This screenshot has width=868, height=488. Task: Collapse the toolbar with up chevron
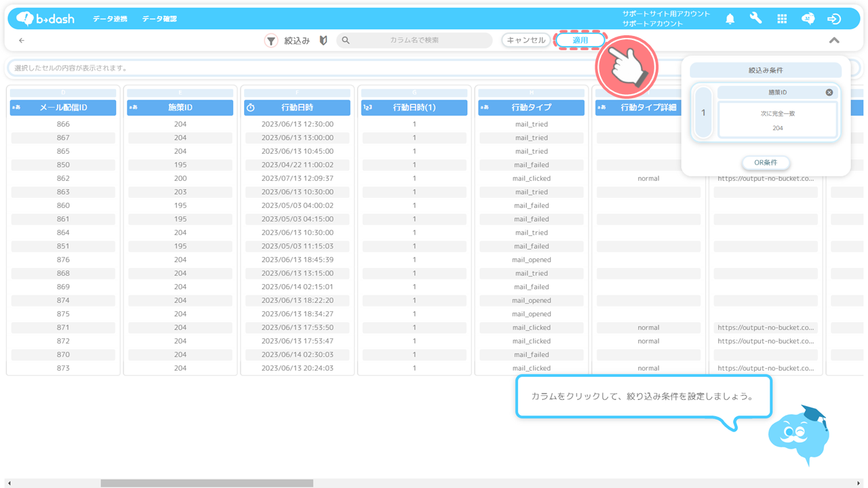coord(834,41)
